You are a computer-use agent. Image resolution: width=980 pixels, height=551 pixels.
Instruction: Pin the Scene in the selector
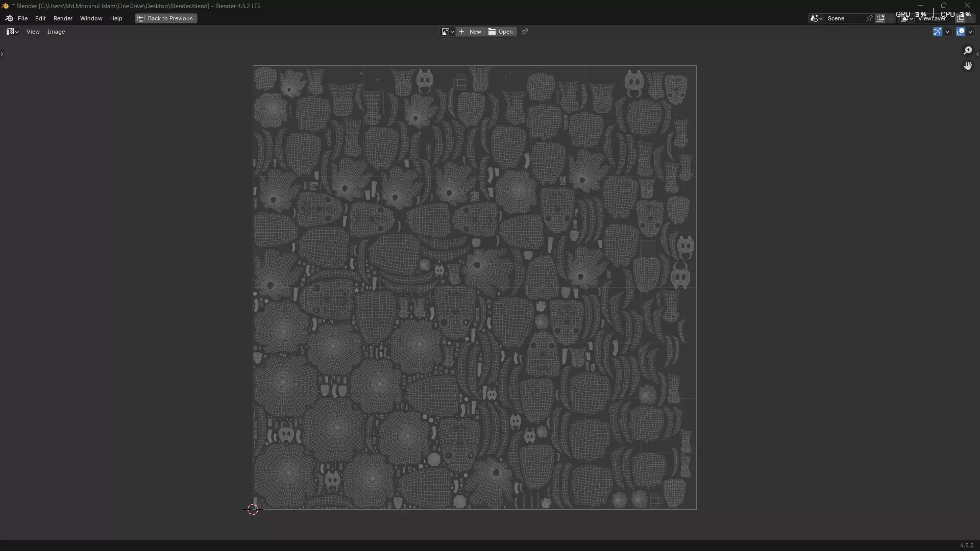(x=869, y=18)
